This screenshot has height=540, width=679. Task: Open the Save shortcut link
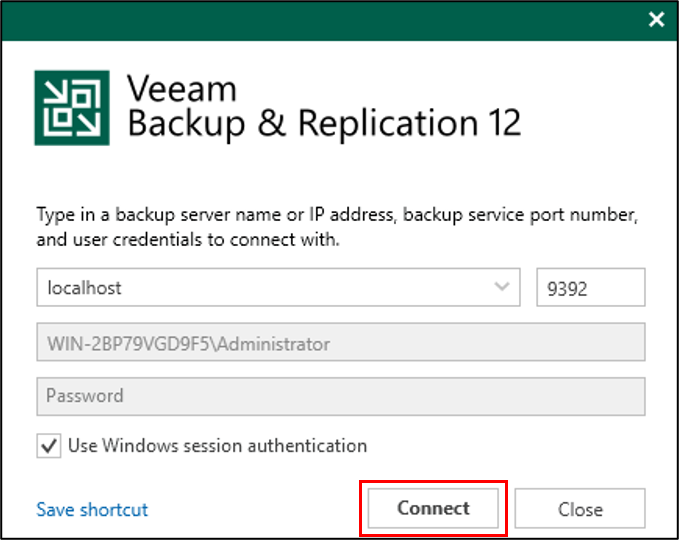tap(92, 510)
